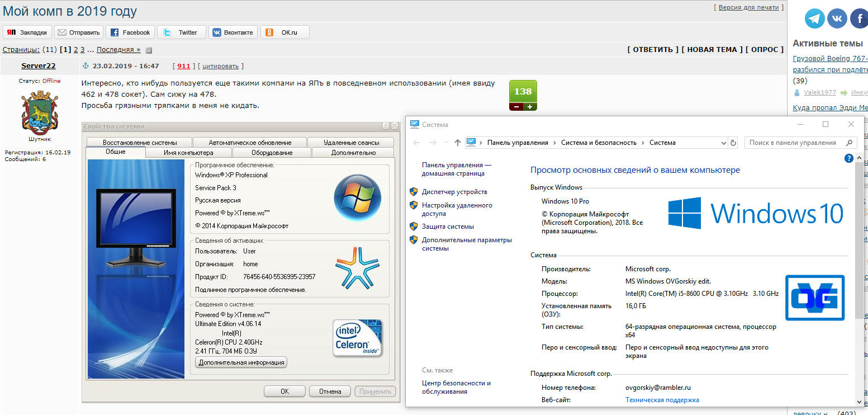Expand chevron after Система и безопасность breadcrumb
The width and height of the screenshot is (868, 415).
pyautogui.click(x=643, y=143)
